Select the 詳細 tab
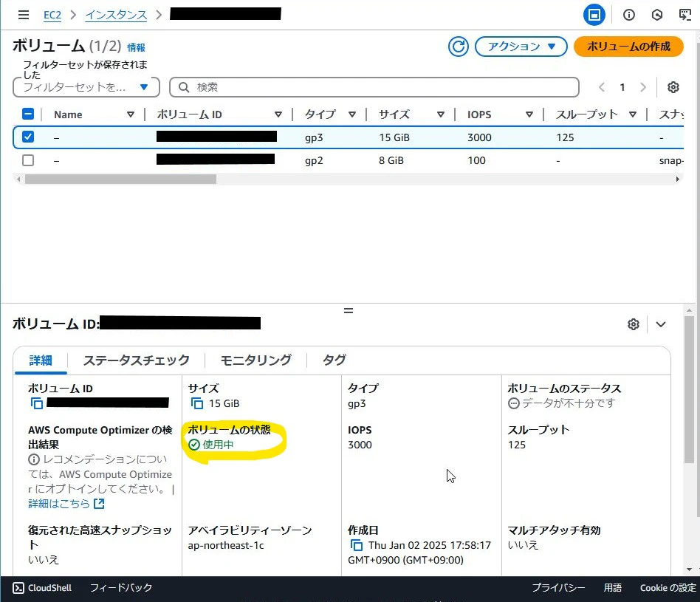Screen dimensions: 700x602 pos(41,360)
